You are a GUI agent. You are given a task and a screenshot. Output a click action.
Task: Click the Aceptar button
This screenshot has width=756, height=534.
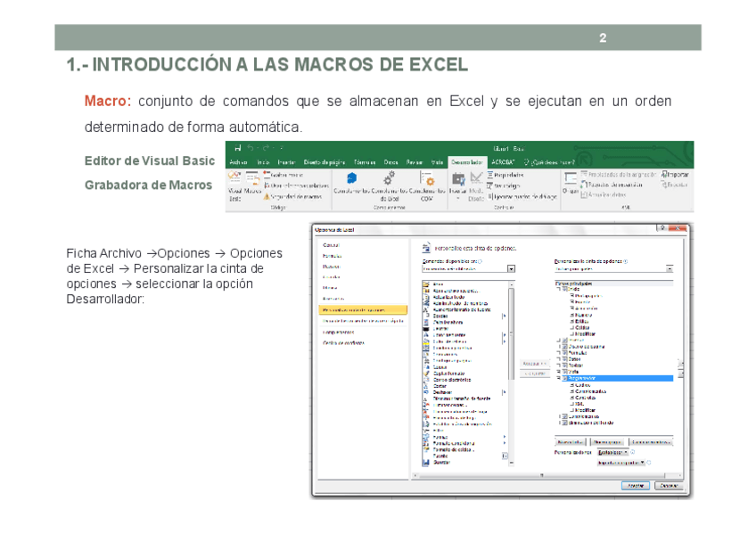tap(634, 485)
